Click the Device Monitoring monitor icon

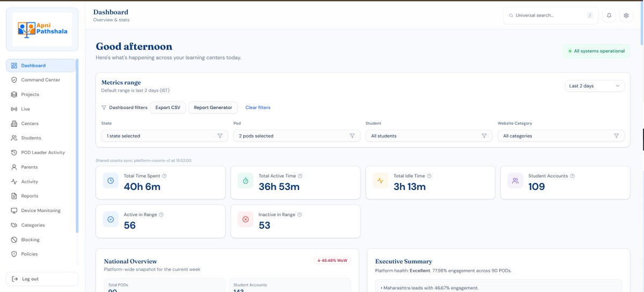[x=14, y=210]
